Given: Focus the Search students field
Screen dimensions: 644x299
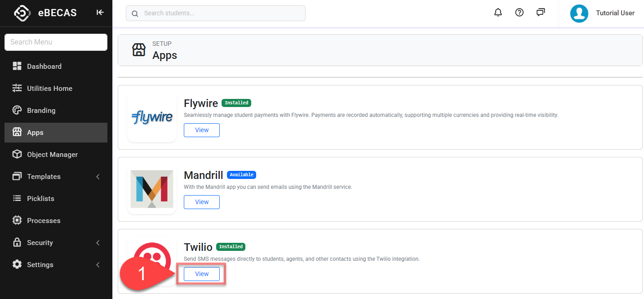Looking at the screenshot, I should [220, 13].
